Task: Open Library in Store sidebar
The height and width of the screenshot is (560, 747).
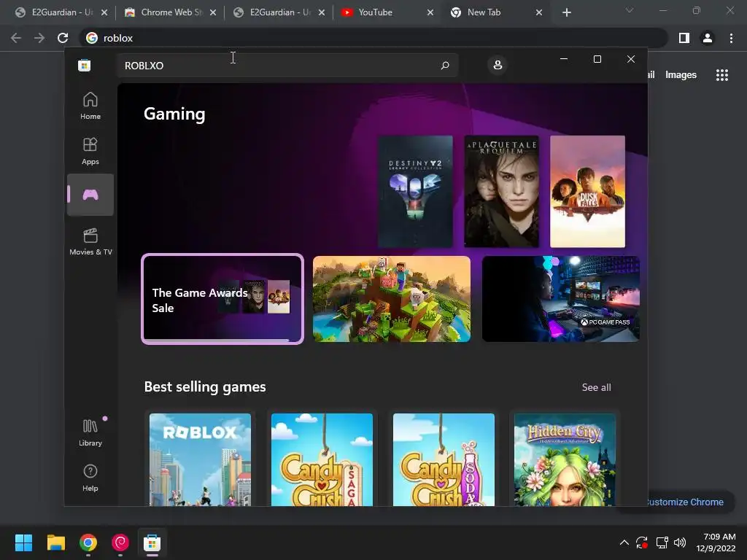Action: [x=90, y=432]
